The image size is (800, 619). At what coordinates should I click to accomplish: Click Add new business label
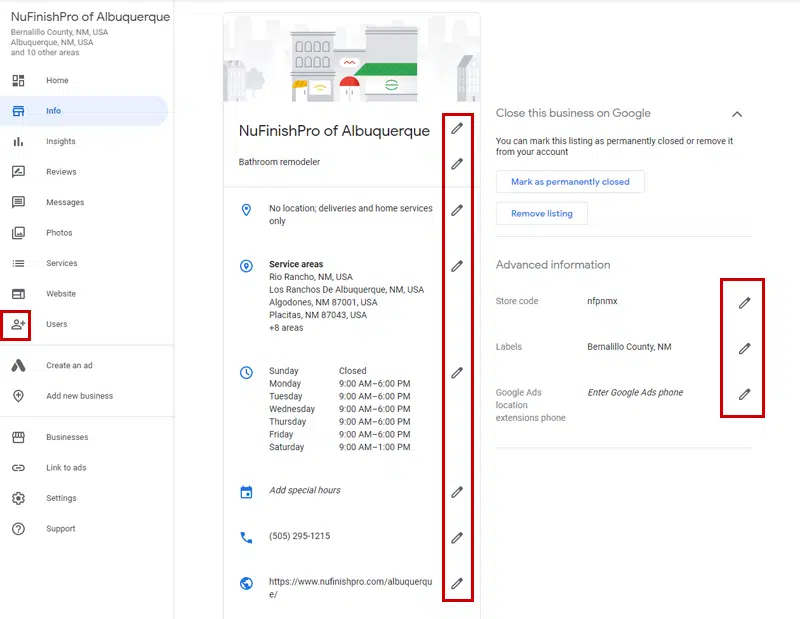pos(79,396)
